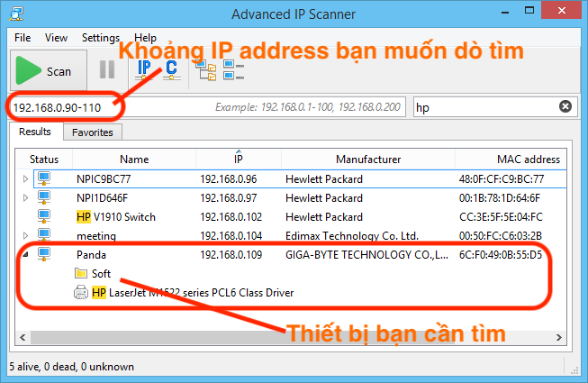Viewport: 588px width, 383px height.
Task: Open the View menu
Action: (56, 38)
